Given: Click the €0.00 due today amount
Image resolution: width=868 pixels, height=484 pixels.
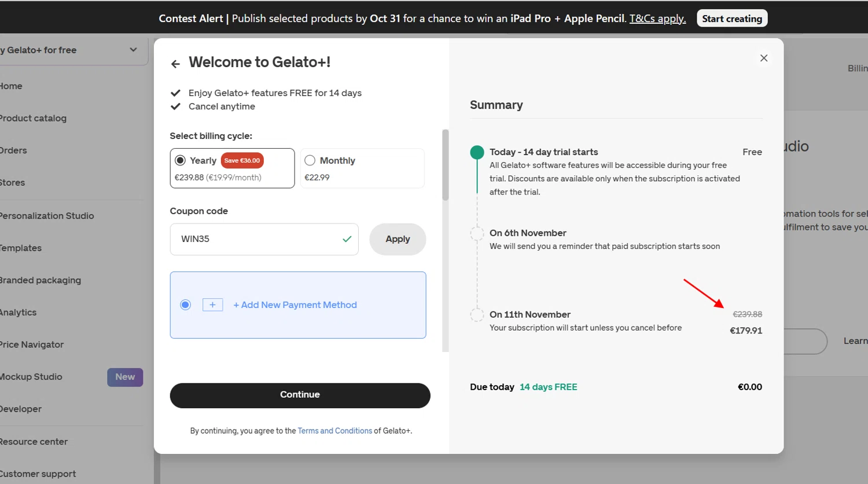Looking at the screenshot, I should (750, 387).
